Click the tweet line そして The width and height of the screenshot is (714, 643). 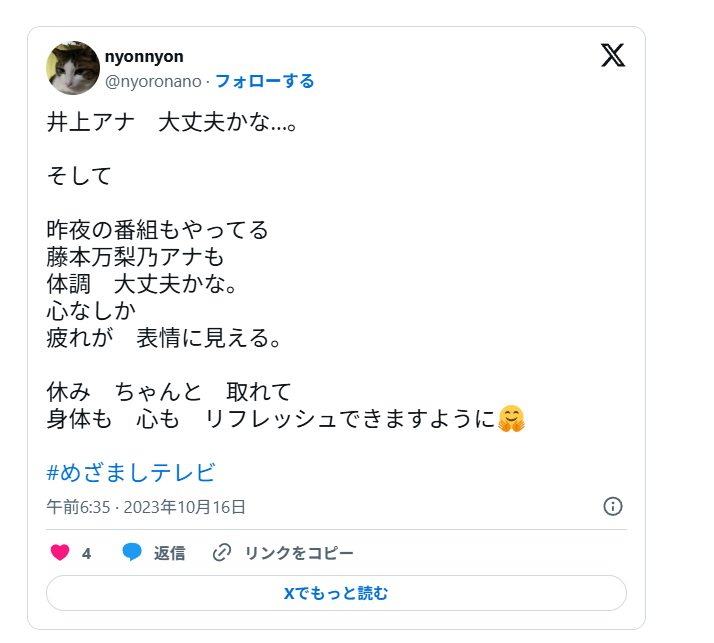79,176
